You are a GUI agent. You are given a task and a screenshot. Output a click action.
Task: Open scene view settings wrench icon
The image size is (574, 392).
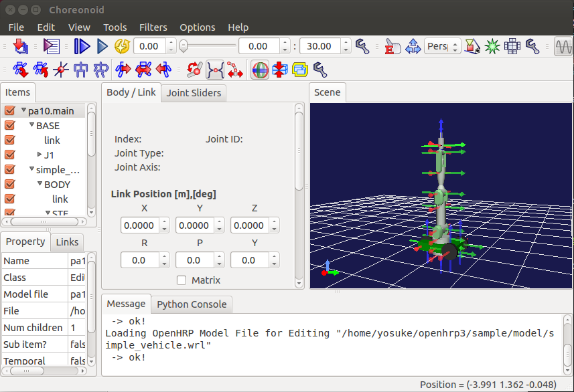tap(532, 46)
